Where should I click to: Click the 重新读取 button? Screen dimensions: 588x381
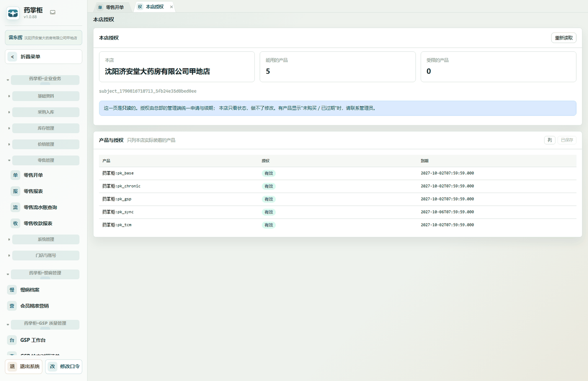(x=564, y=38)
